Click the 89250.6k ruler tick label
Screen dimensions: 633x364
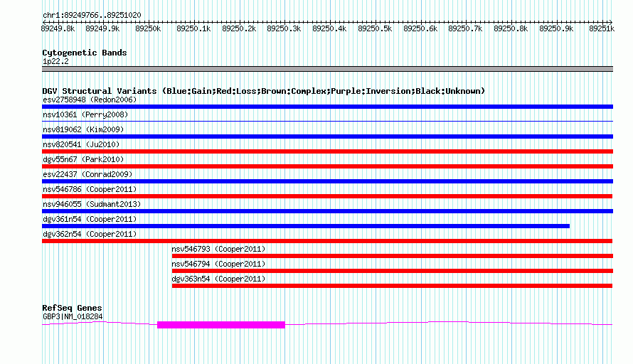[x=420, y=28]
